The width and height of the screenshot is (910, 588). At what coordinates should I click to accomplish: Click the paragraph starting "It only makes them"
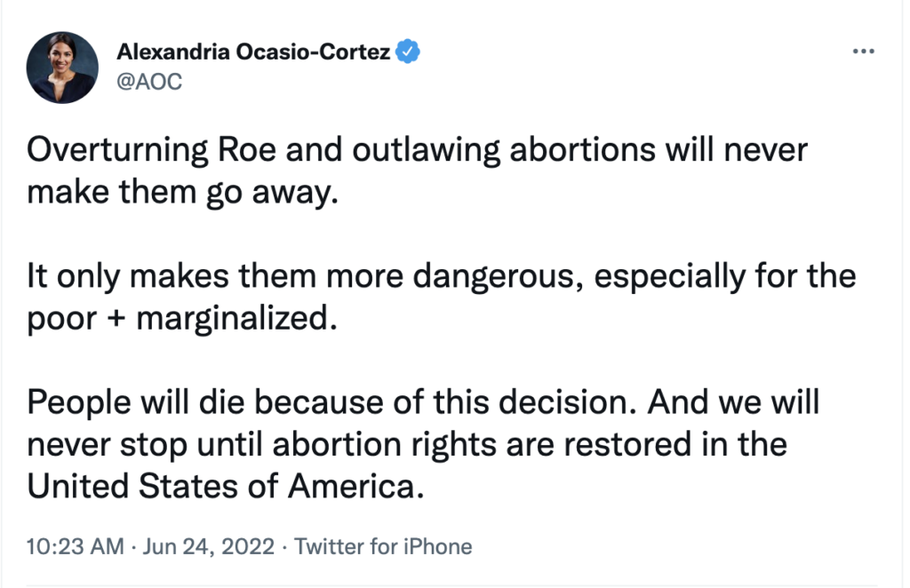(442, 276)
